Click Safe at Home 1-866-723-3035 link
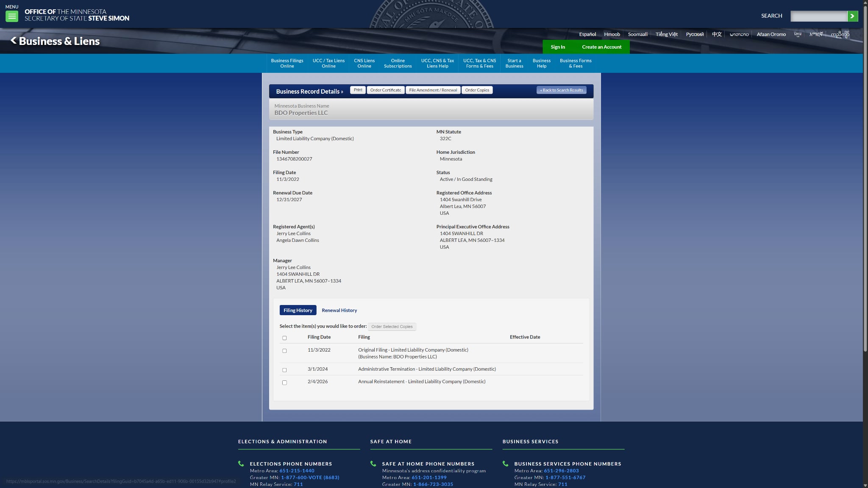Screen dimensions: 868x488 (x=433, y=484)
